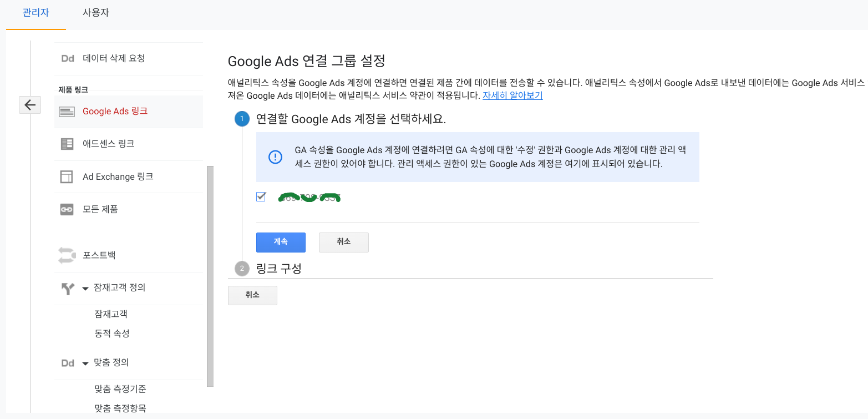Click the sidebar vertical scrollbar
Screen dimensions: 868x419
point(210,276)
